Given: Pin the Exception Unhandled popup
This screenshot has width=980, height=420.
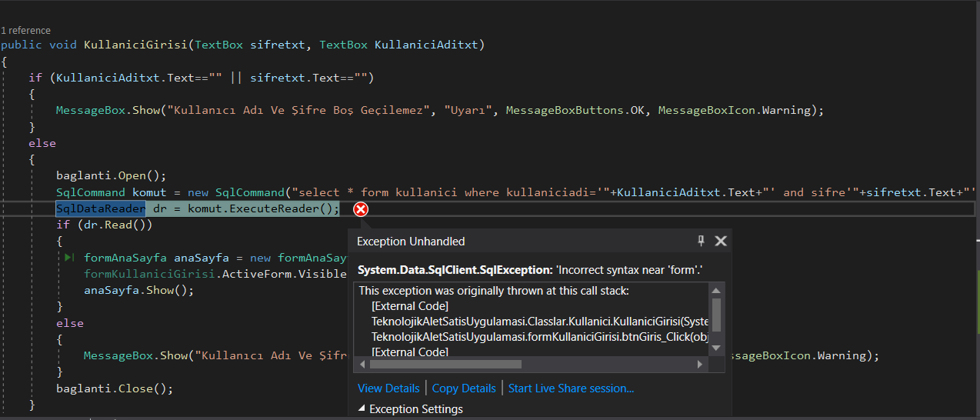Looking at the screenshot, I should pyautogui.click(x=701, y=241).
